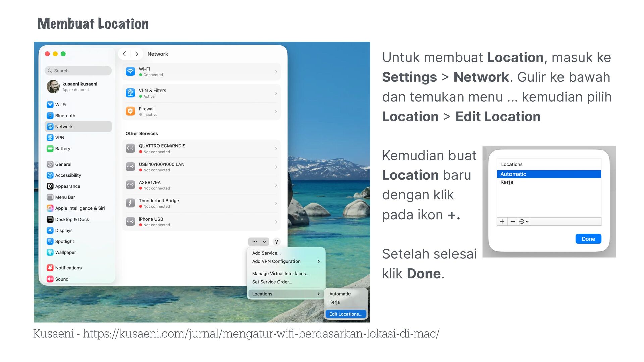Open the location options chevron menu
644x362 pixels.
(x=524, y=222)
